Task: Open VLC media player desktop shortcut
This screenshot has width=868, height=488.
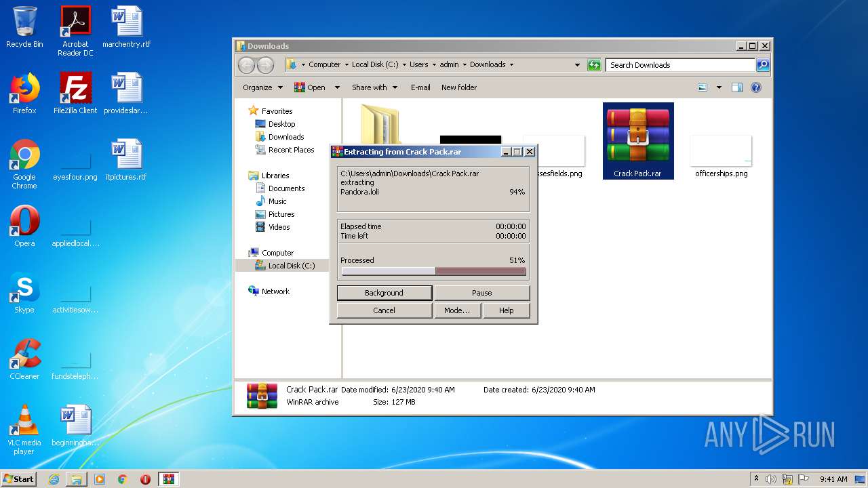Action: [24, 430]
